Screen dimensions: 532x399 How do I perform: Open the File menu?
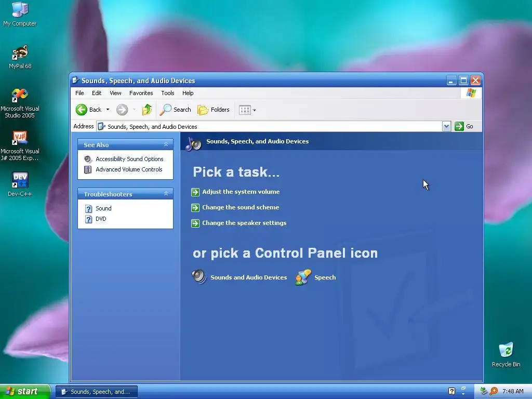79,93
